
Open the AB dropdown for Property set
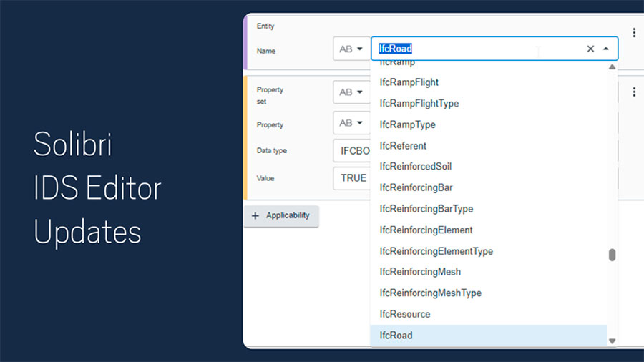[351, 92]
